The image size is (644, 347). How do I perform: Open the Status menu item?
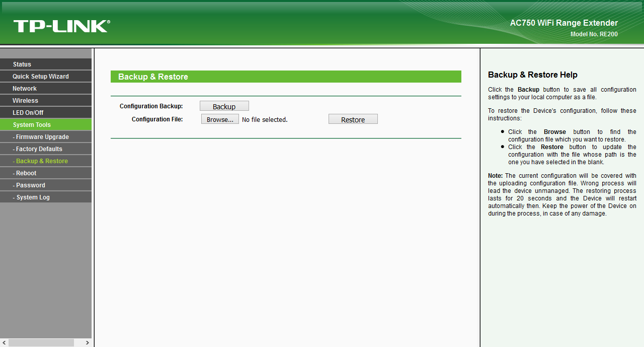(46, 64)
